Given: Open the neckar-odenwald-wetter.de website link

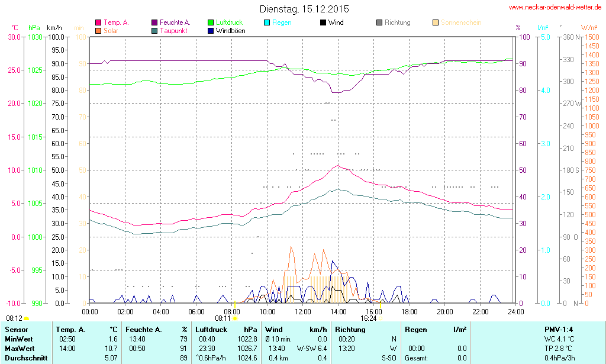Looking at the screenshot, I should pyautogui.click(x=556, y=8).
